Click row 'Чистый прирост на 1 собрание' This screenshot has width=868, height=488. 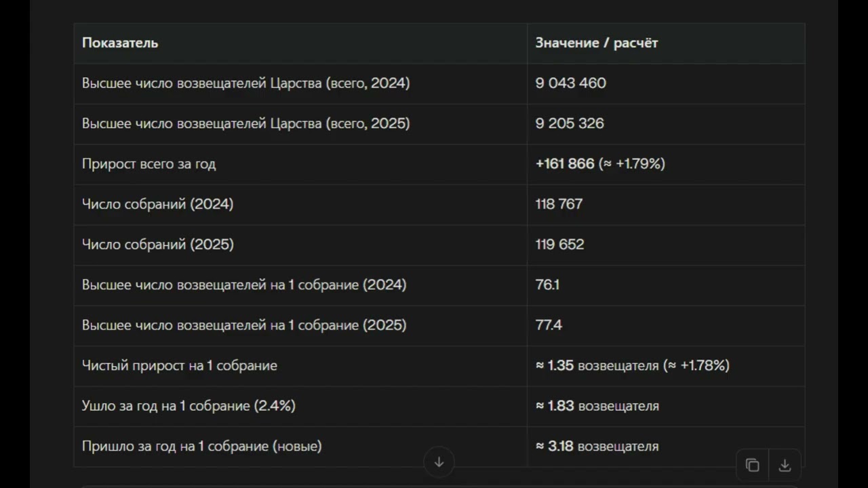pyautogui.click(x=439, y=365)
